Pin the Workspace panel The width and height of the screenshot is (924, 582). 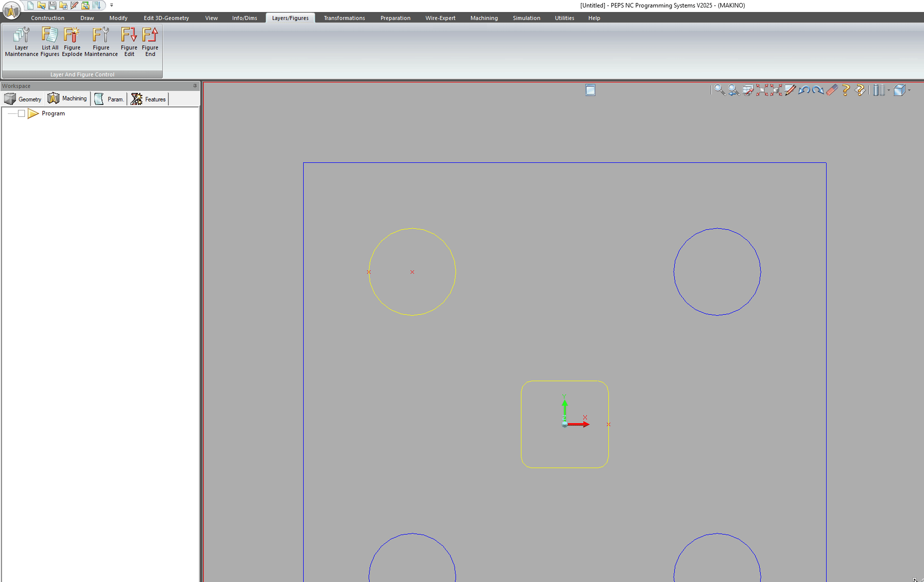point(195,86)
